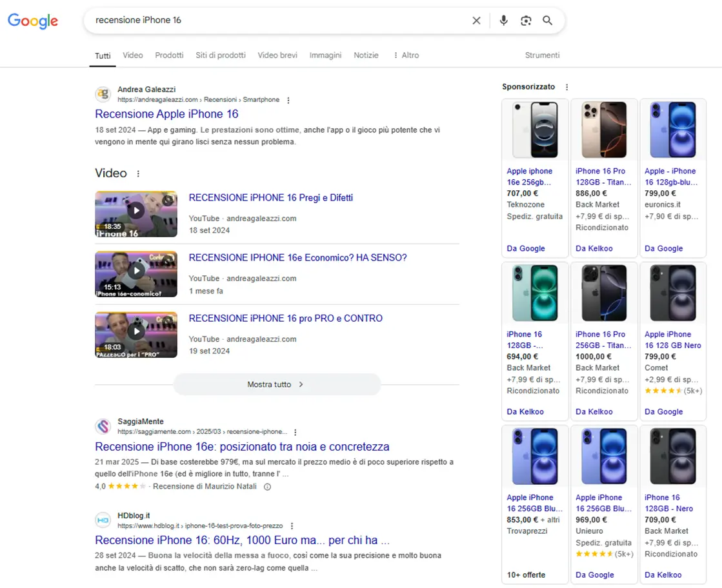Expand video list with Mostra tutto

[x=277, y=384]
